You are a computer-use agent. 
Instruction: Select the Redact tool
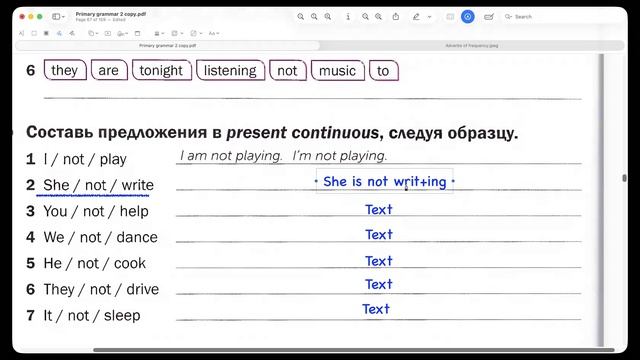click(46, 33)
